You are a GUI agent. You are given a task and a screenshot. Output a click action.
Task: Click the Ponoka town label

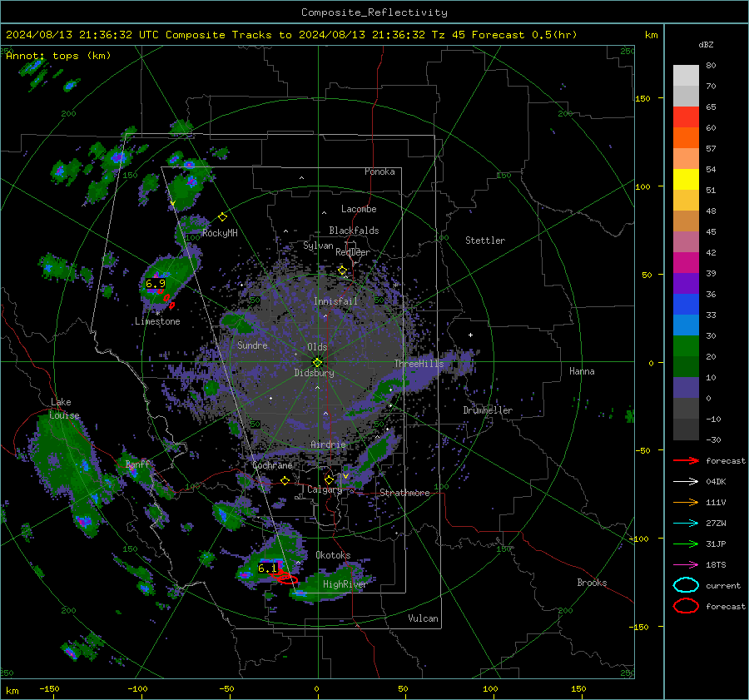click(x=379, y=171)
